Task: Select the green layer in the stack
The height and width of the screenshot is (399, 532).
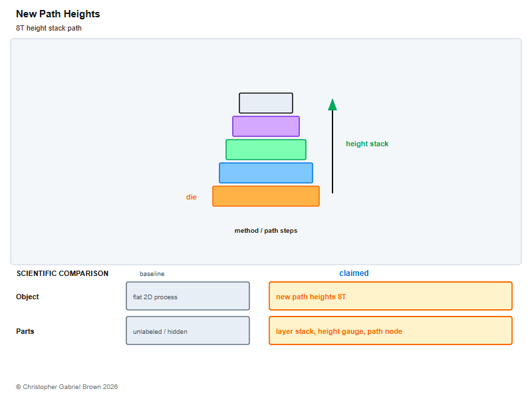Action: 265,150
